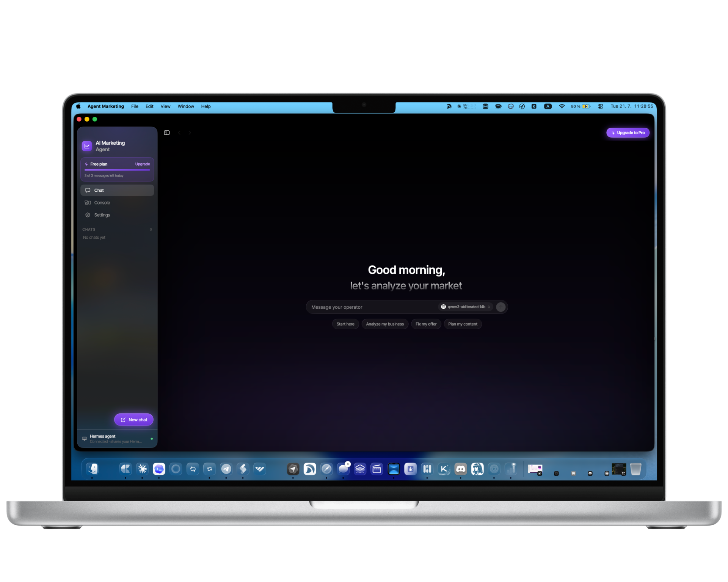The image size is (728, 582).
Task: Click the AI Marketing Agent logo icon
Action: (87, 146)
